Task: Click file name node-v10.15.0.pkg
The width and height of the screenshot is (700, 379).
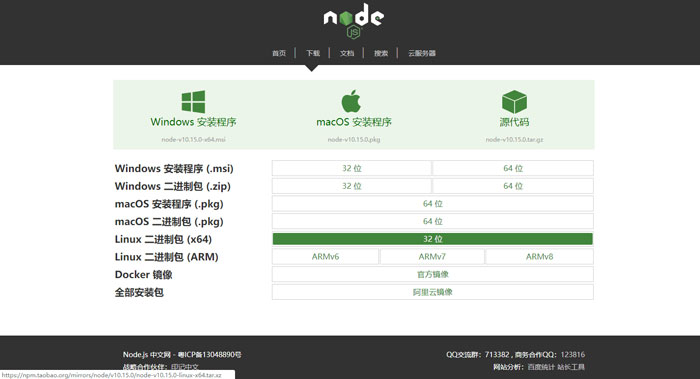Action: click(x=354, y=140)
